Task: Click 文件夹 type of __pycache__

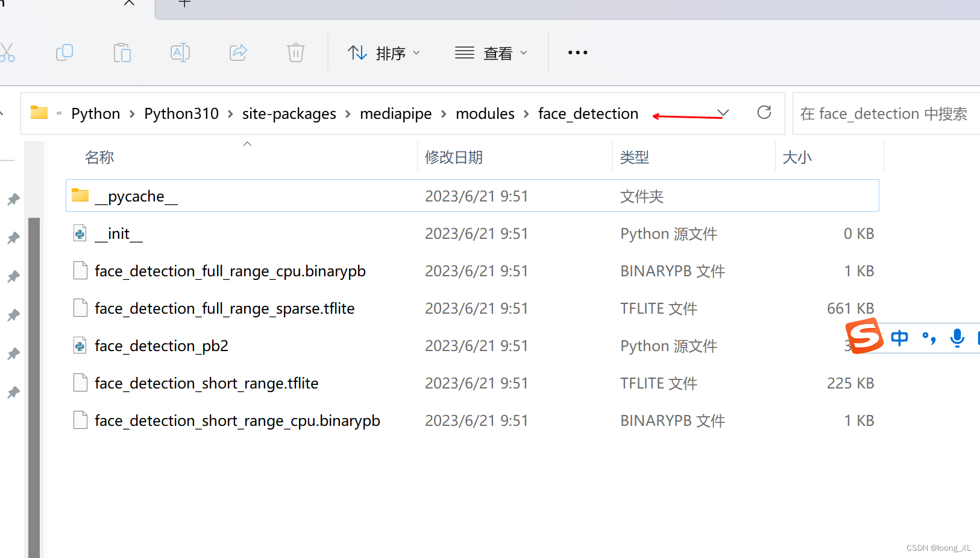Action: point(642,196)
